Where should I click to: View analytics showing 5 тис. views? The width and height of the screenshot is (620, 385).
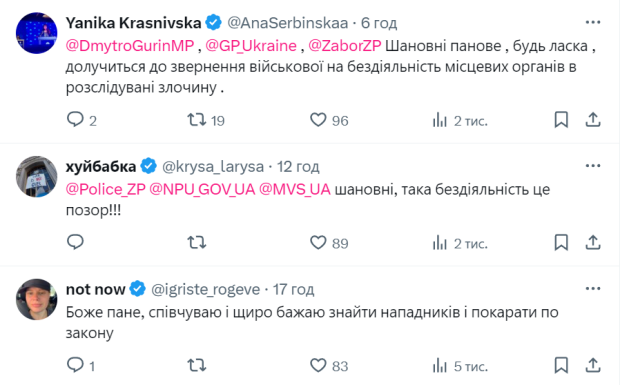pyautogui.click(x=460, y=366)
